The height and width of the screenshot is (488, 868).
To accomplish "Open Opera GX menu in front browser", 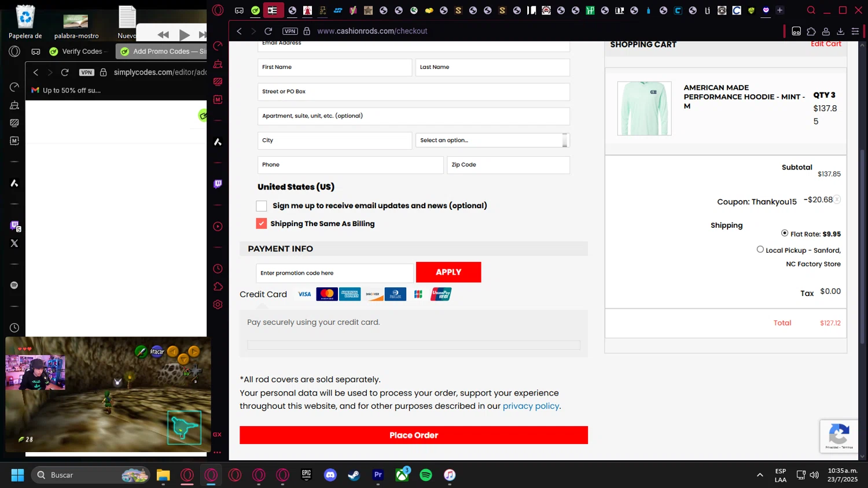I will click(218, 10).
